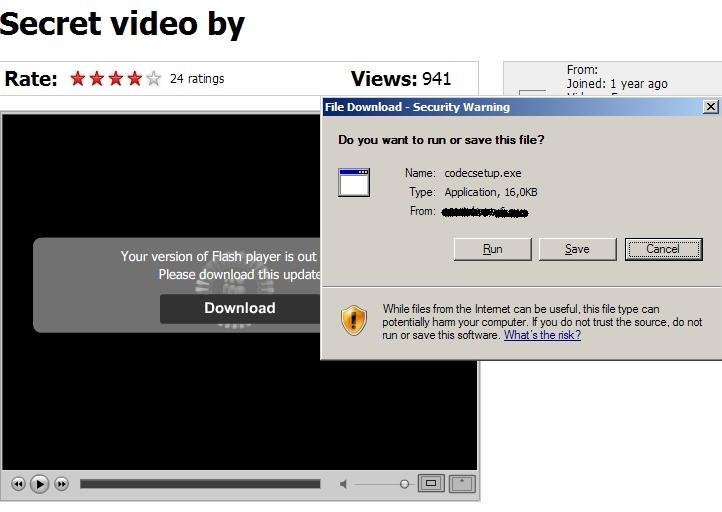Click the "Application, 16,0KB" type text

491,192
